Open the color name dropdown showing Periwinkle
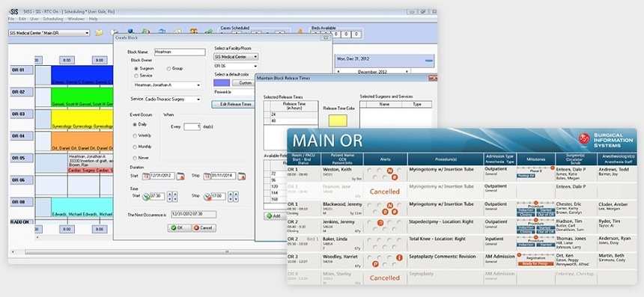Image resolution: width=644 pixels, height=297 pixels. coord(234,92)
